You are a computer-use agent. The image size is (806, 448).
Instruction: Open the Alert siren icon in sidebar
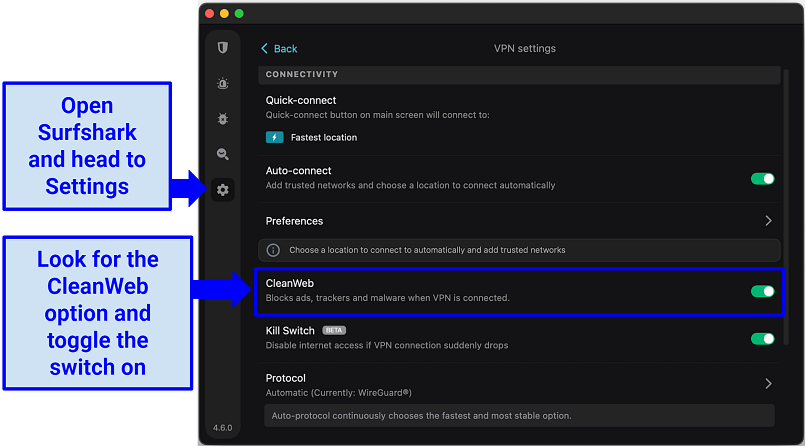223,83
